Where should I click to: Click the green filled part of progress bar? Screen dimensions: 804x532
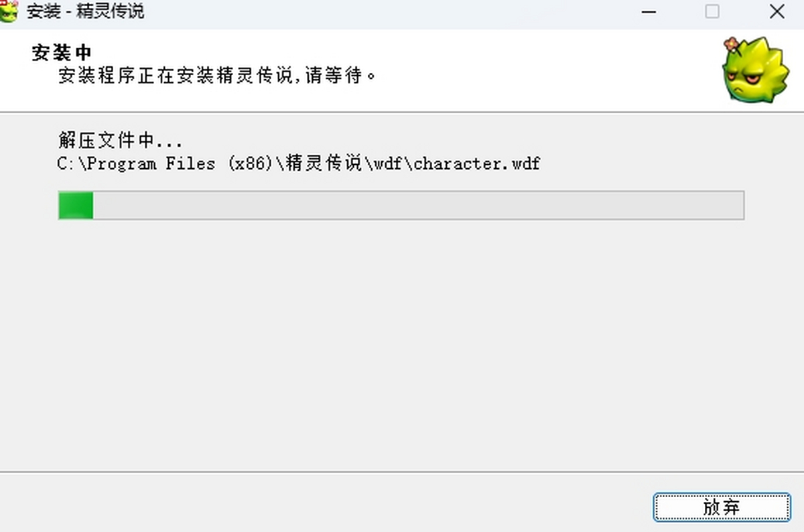[75, 205]
